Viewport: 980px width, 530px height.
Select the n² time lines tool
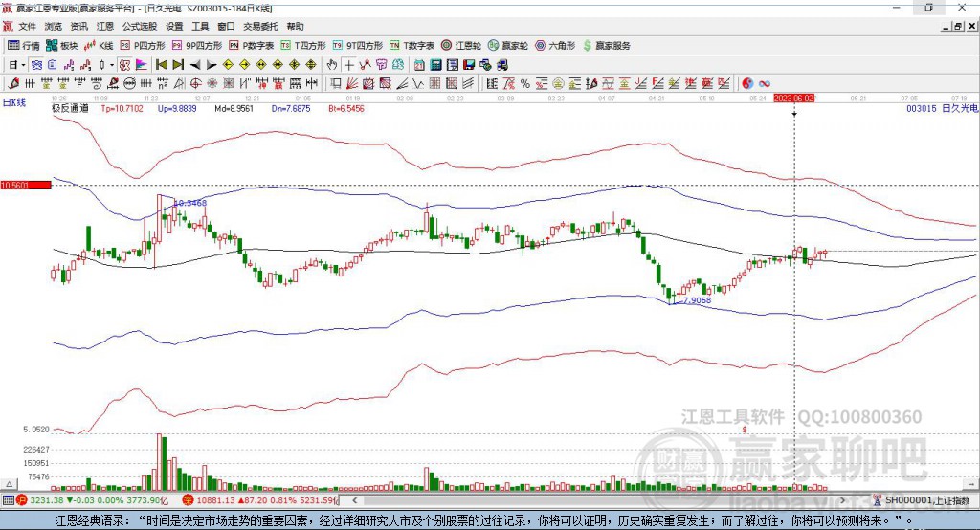click(163, 84)
